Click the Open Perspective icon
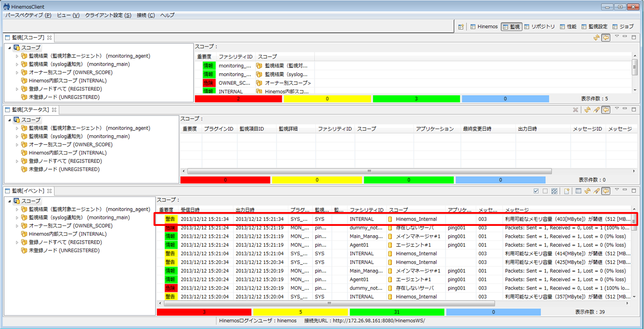Viewport: 644px width, 329px height. click(x=461, y=27)
